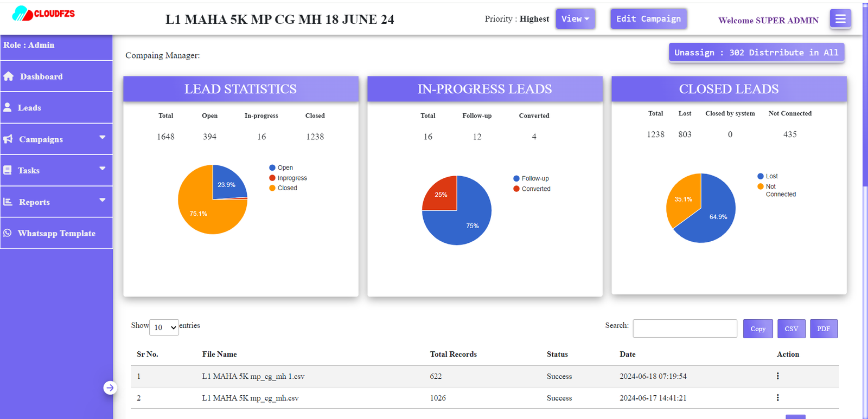Click date 2024-06-17 14:41:21
868x419 pixels.
[x=653, y=398]
